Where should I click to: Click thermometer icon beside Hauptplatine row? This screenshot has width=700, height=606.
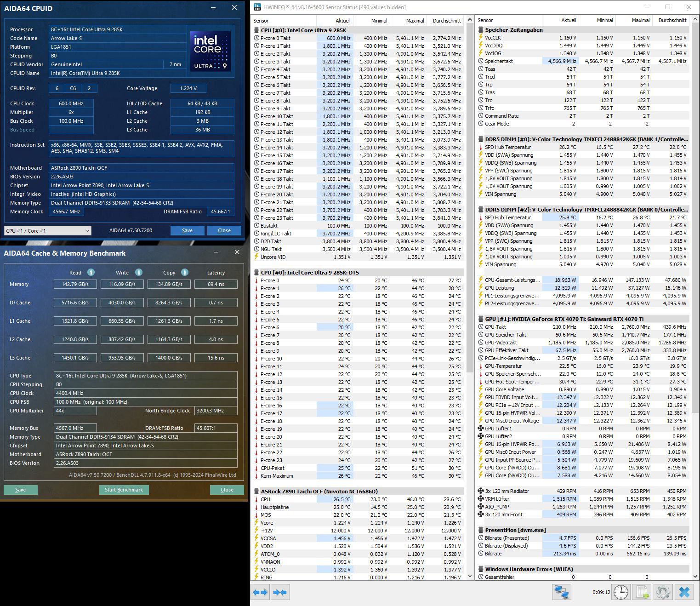click(256, 507)
